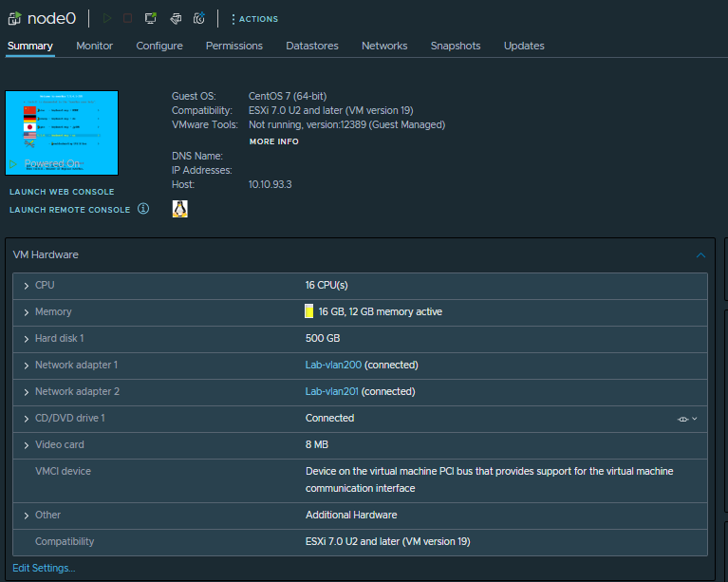Click the Linux penguin guest OS icon
728x582 pixels.
[x=179, y=209]
